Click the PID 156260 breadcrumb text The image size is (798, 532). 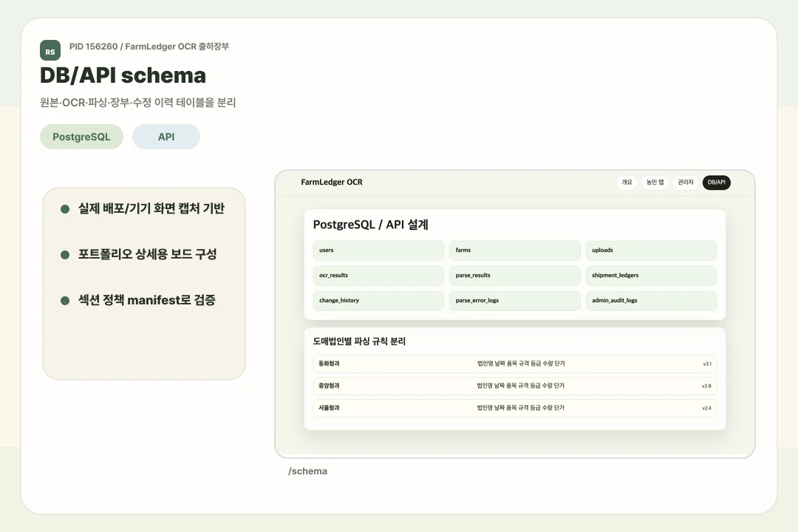(149, 47)
